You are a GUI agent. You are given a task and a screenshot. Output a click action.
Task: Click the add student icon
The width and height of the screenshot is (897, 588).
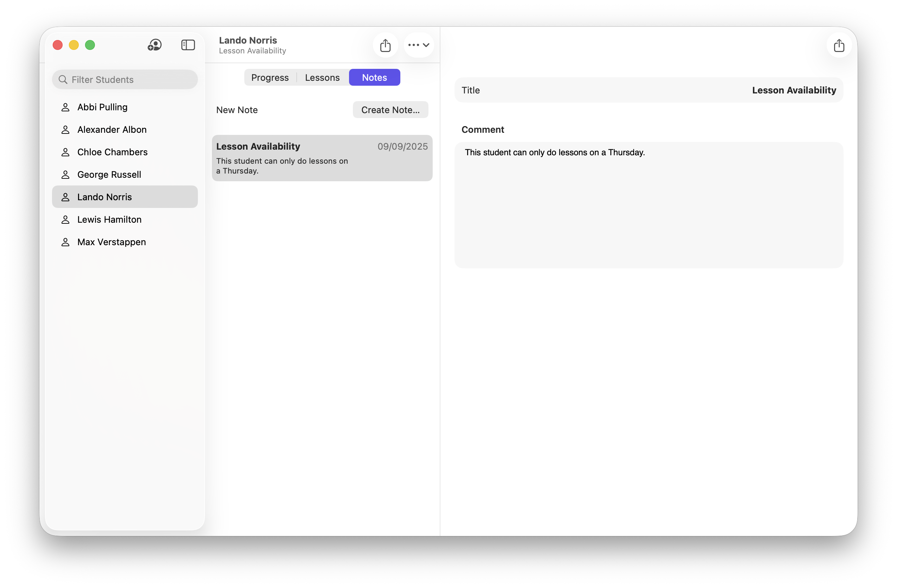tap(155, 45)
